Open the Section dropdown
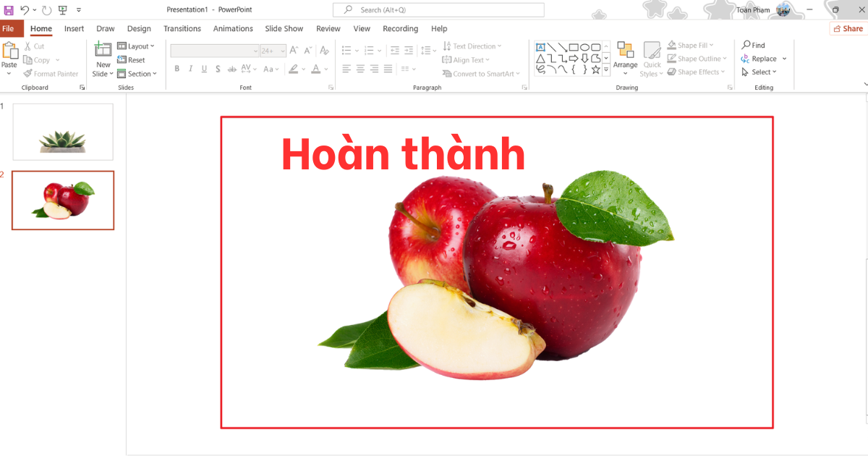This screenshot has width=868, height=456. pyautogui.click(x=137, y=74)
